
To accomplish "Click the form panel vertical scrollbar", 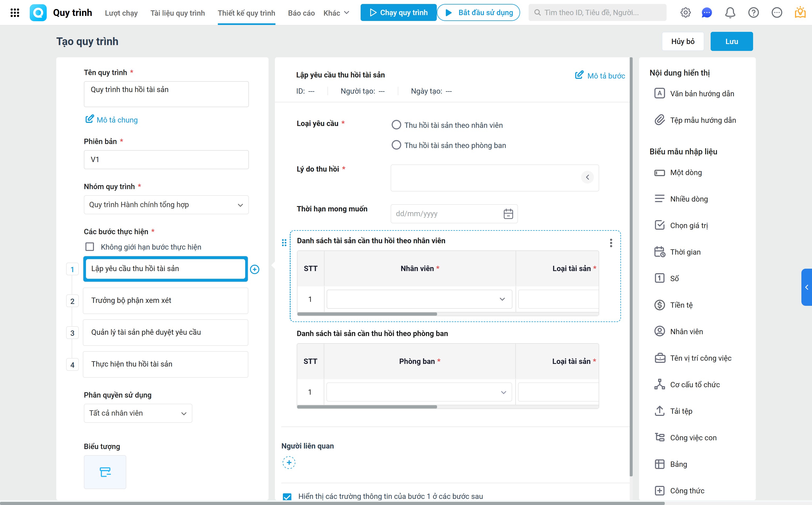I will (x=631, y=267).
